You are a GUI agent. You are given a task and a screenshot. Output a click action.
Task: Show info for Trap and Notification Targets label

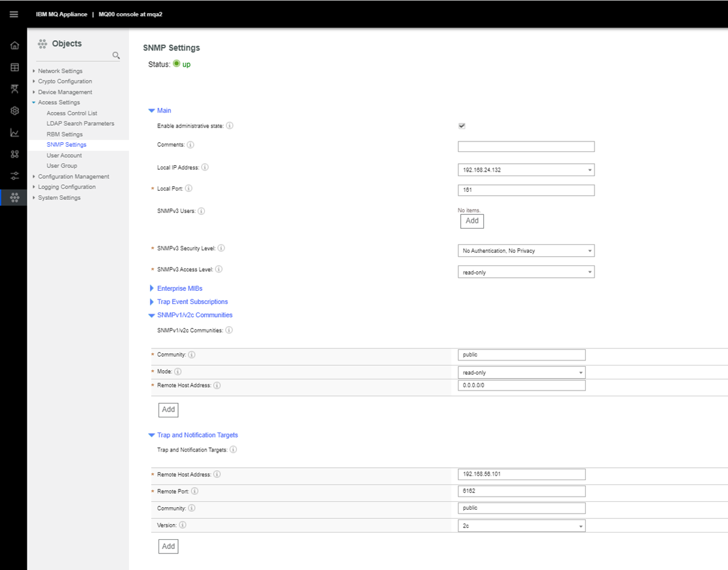point(233,449)
